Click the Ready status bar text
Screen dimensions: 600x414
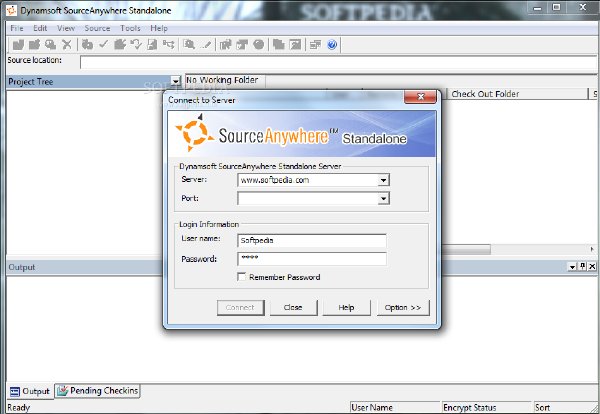(x=18, y=407)
